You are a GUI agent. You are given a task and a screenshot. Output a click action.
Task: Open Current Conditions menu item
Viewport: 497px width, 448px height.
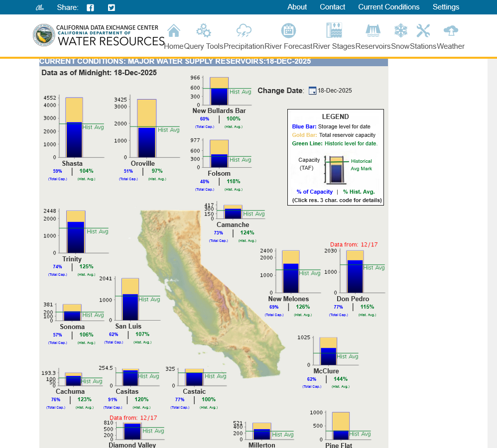pyautogui.click(x=388, y=7)
